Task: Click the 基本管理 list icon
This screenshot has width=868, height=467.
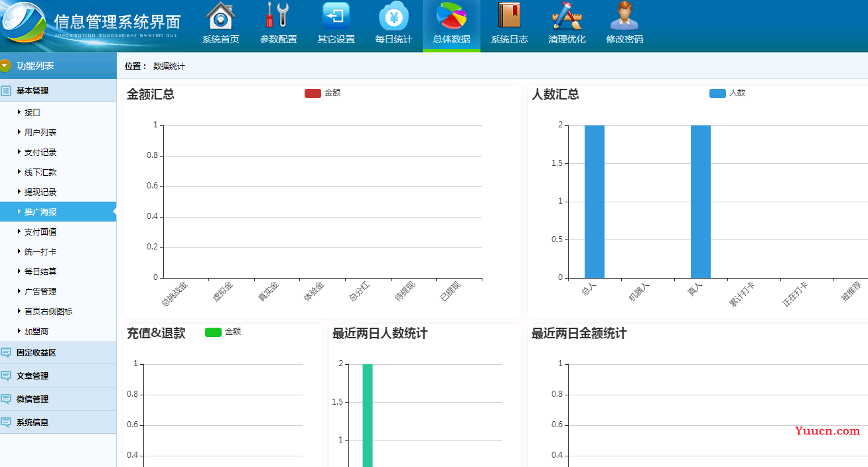Action: 6,90
